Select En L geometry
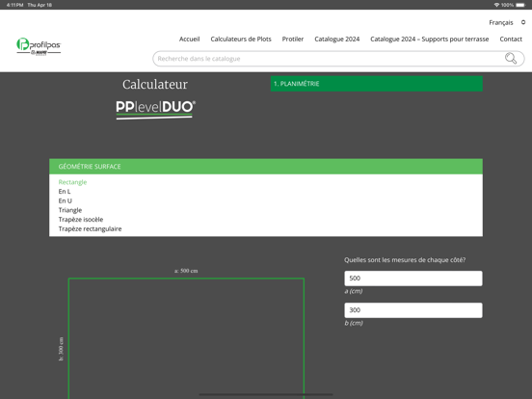The height and width of the screenshot is (399, 532). point(65,192)
